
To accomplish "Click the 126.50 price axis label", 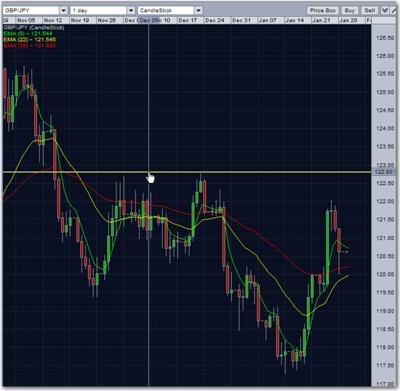I will pos(385,38).
